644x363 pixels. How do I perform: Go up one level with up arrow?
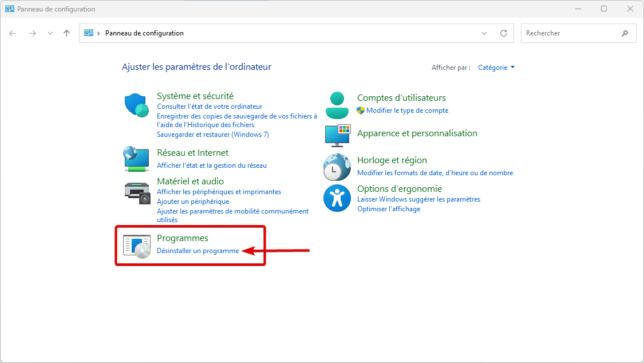click(x=66, y=33)
